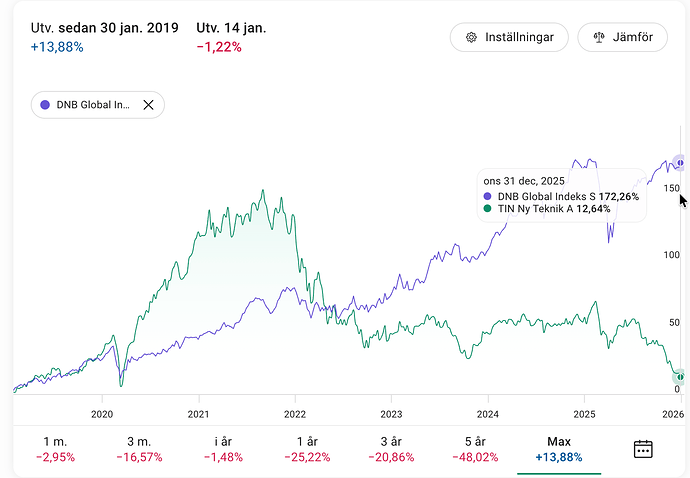Switch to the 3 år period
Screen dimensions: 690x478
click(x=391, y=449)
